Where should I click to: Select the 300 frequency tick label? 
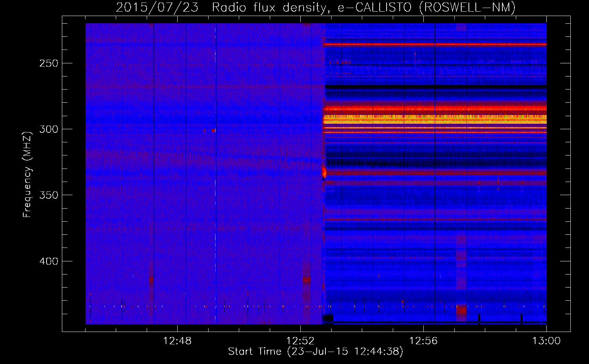click(x=49, y=129)
